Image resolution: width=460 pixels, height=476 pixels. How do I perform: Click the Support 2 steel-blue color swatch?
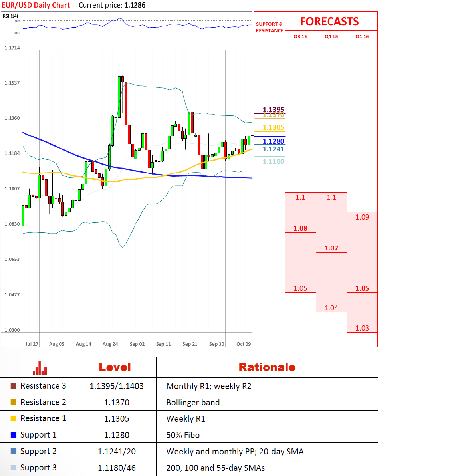13,451
